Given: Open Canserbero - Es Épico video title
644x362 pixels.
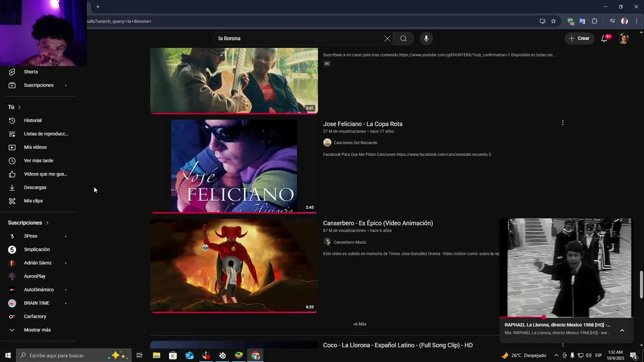Looking at the screenshot, I should tap(378, 223).
